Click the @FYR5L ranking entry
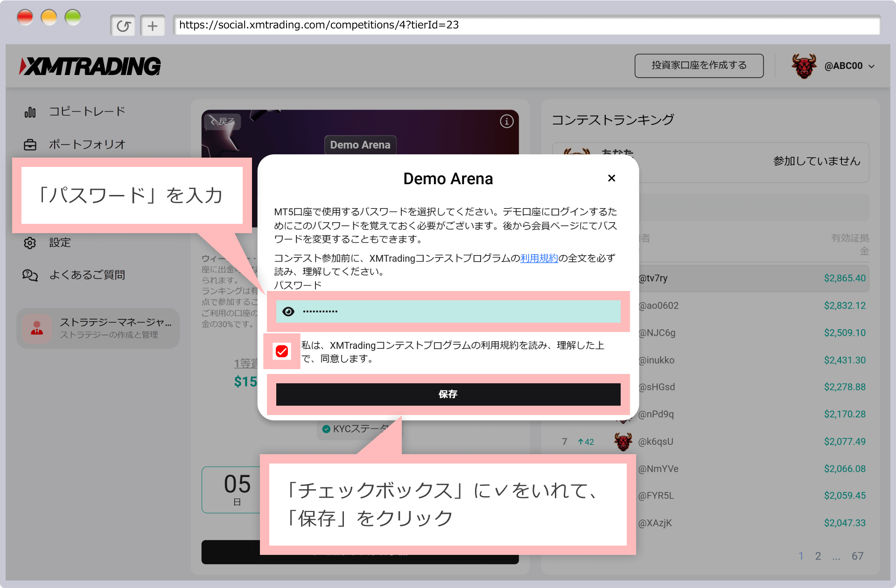The width and height of the screenshot is (896, 588). pos(656,496)
